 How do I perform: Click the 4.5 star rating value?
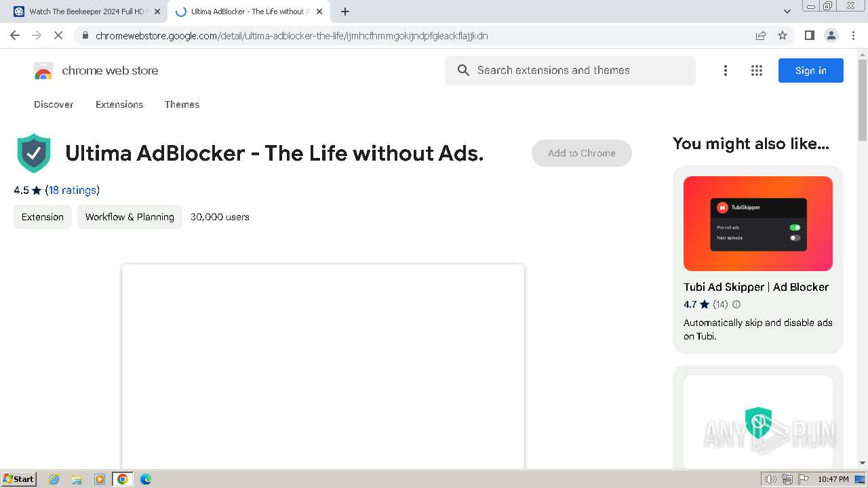point(21,190)
